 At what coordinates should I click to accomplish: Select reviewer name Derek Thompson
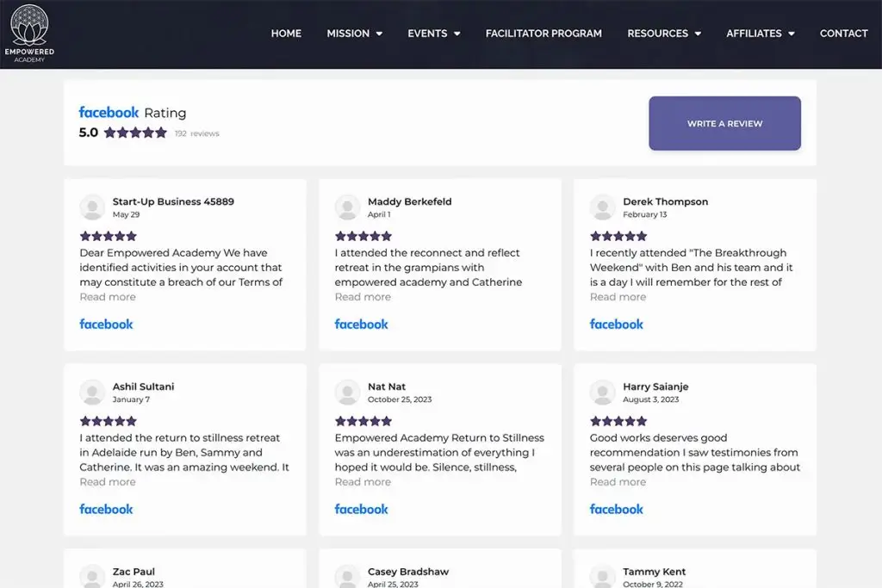point(666,201)
